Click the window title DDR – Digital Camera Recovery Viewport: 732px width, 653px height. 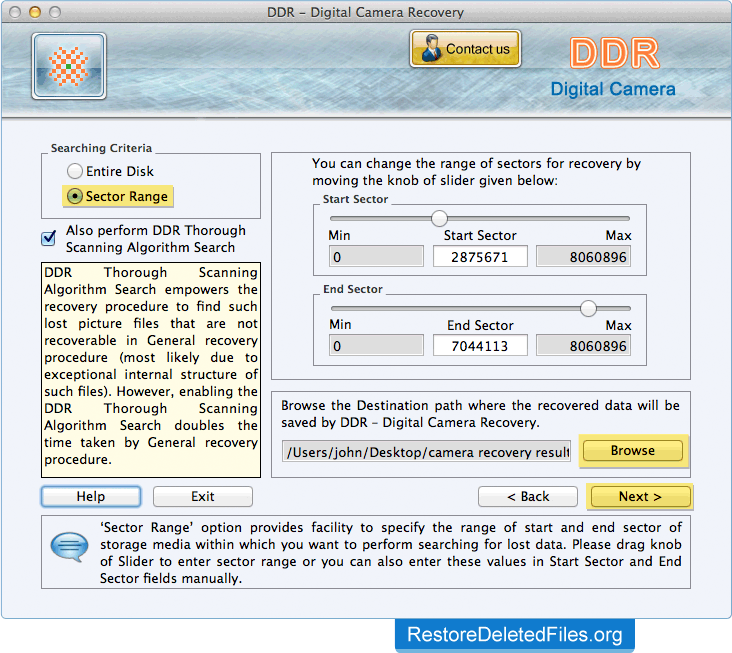click(366, 12)
